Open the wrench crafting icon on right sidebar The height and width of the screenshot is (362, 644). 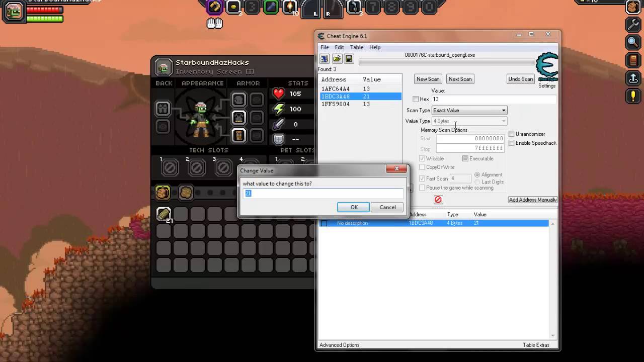[x=633, y=24]
